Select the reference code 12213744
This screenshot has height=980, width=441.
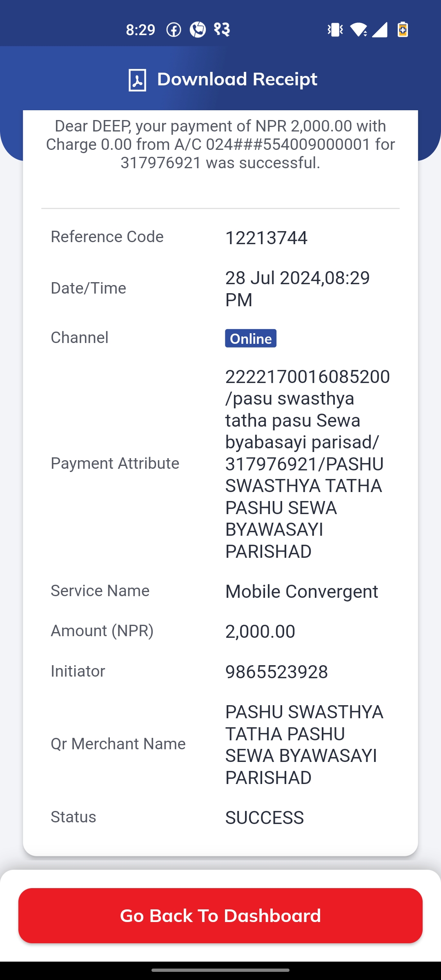point(266,238)
